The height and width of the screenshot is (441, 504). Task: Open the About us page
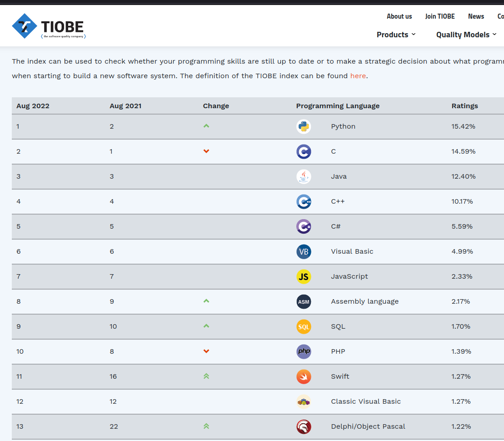[x=399, y=16]
